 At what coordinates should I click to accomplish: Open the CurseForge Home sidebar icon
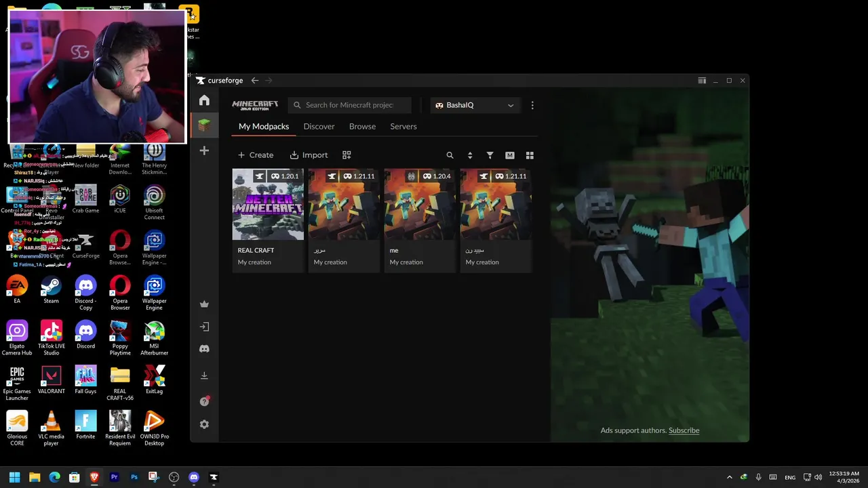tap(204, 100)
